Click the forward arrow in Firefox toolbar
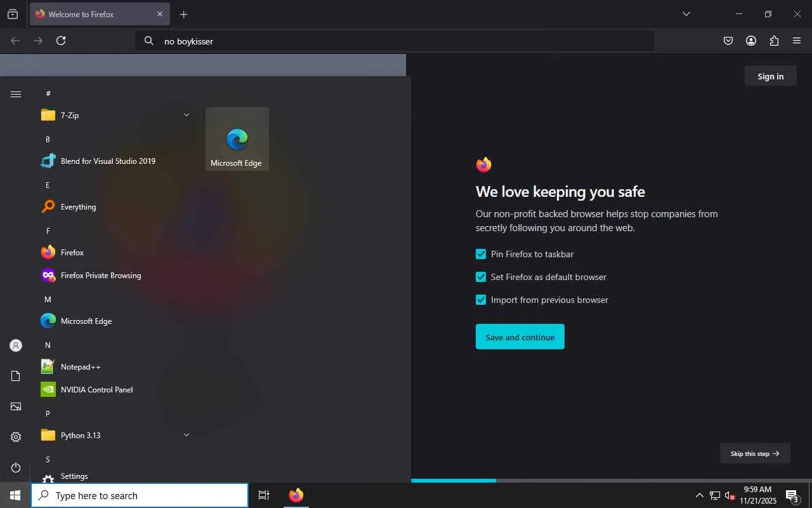The width and height of the screenshot is (812, 508). click(38, 41)
